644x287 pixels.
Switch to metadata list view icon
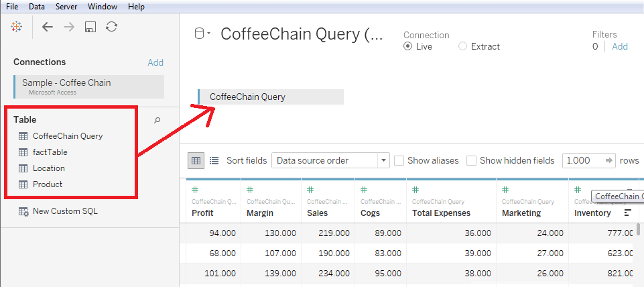pyautogui.click(x=214, y=160)
